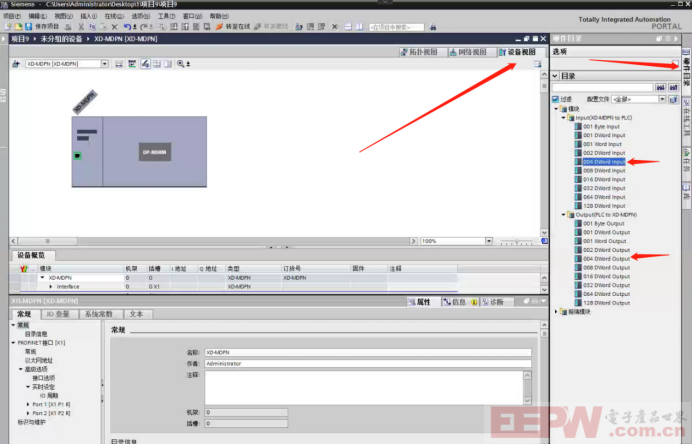The image size is (692, 444).
Task: Select IO 周期 in properties tree
Action: click(49, 395)
